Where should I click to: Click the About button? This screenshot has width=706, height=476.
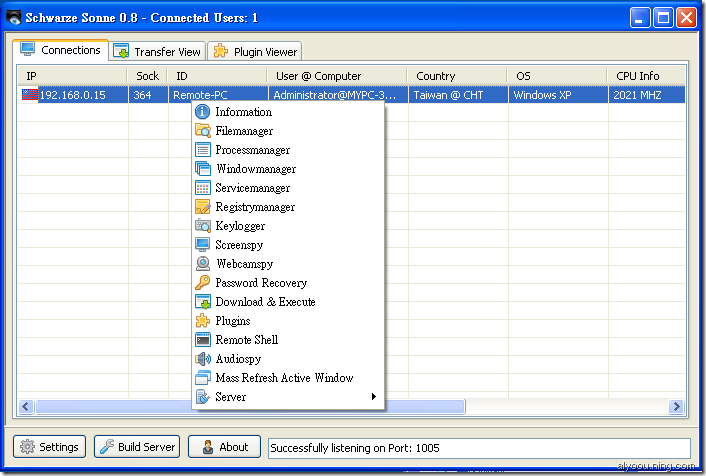(224, 447)
